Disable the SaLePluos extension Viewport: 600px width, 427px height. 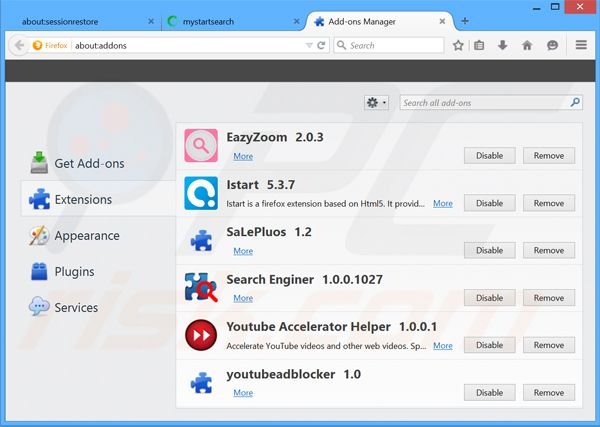490,250
